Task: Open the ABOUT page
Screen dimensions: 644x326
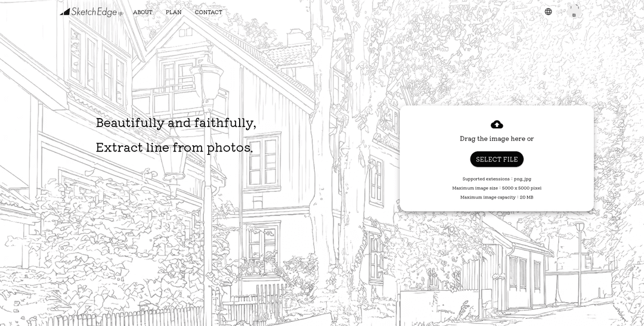Action: pyautogui.click(x=143, y=13)
